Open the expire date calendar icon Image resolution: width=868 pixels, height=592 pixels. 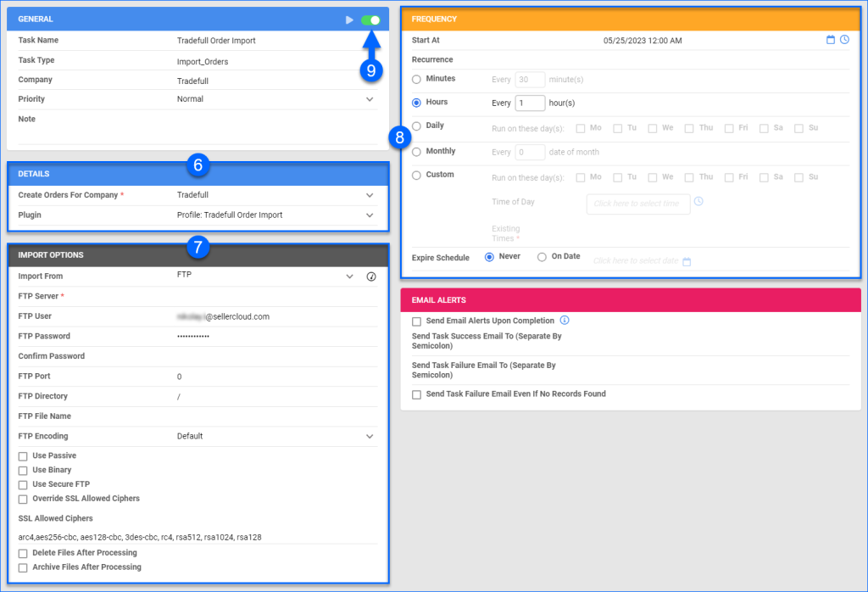pyautogui.click(x=687, y=262)
